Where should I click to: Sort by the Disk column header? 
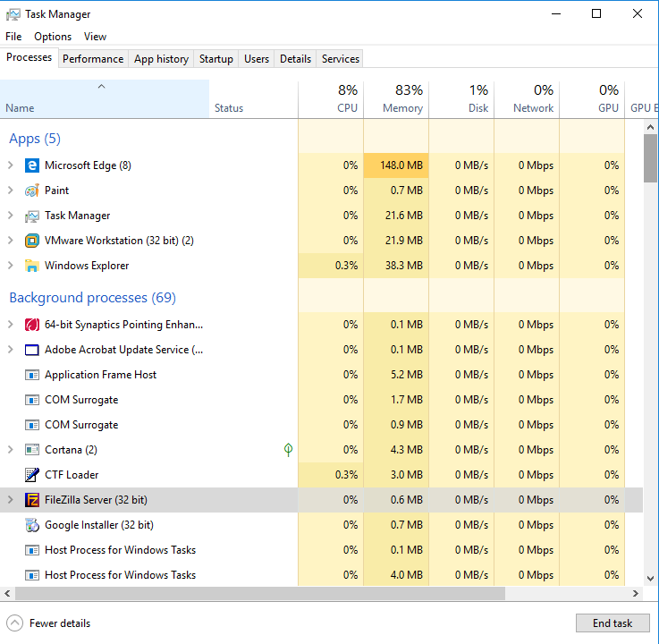pos(461,99)
